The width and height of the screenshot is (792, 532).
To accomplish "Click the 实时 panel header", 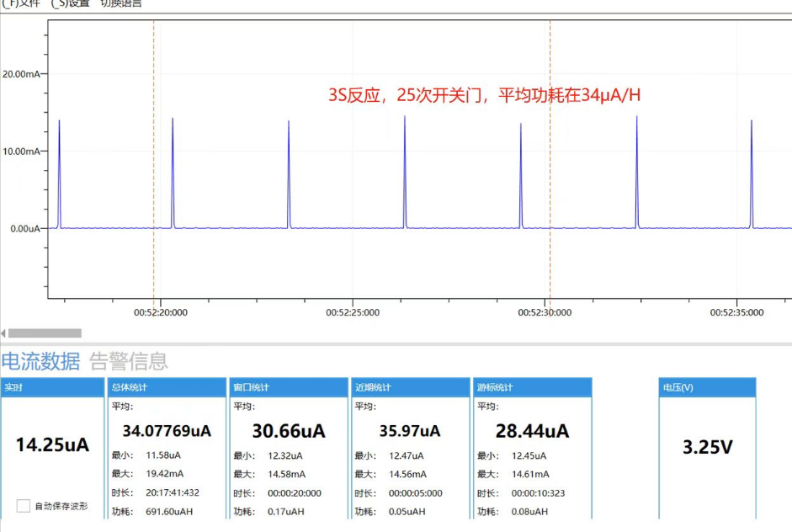I will (52, 387).
